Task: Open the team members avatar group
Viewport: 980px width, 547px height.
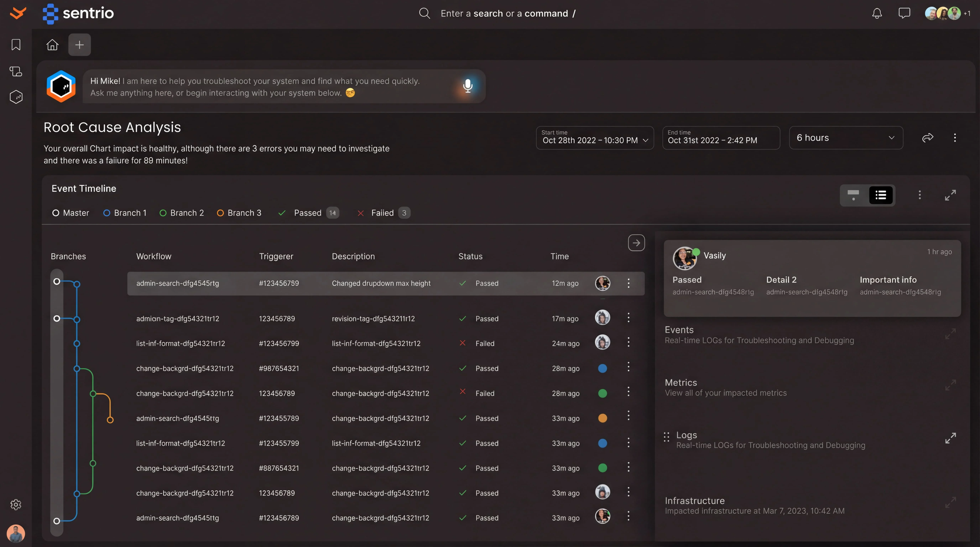Action: tap(947, 14)
